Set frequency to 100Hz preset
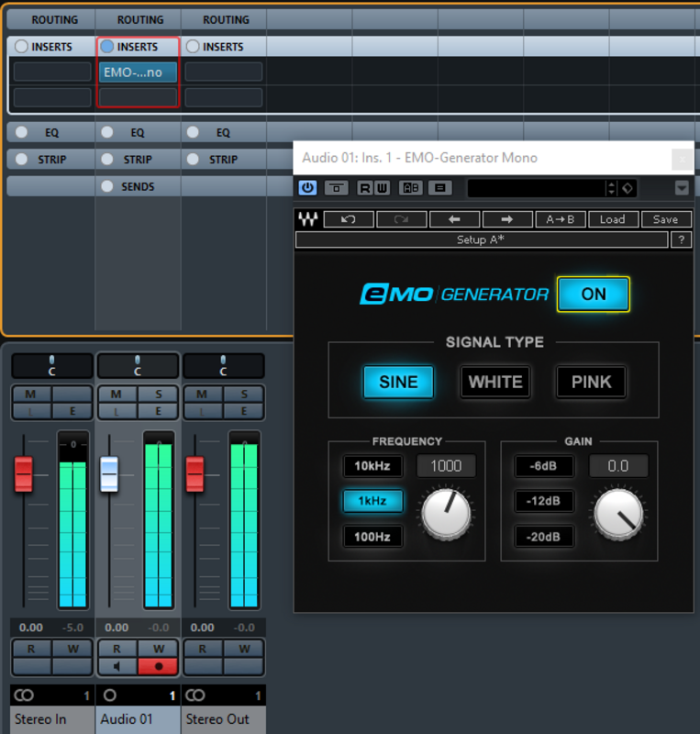The width and height of the screenshot is (700, 734). point(372,537)
